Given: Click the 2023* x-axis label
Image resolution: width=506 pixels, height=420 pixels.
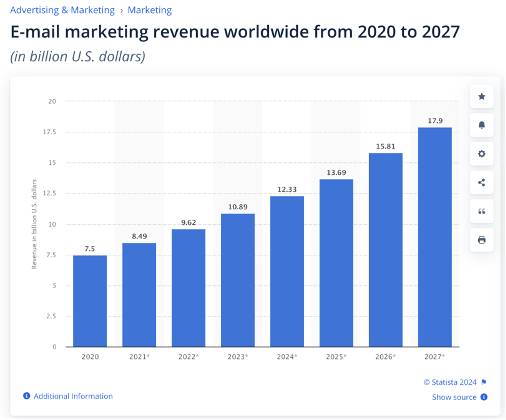Looking at the screenshot, I should click(x=238, y=357).
